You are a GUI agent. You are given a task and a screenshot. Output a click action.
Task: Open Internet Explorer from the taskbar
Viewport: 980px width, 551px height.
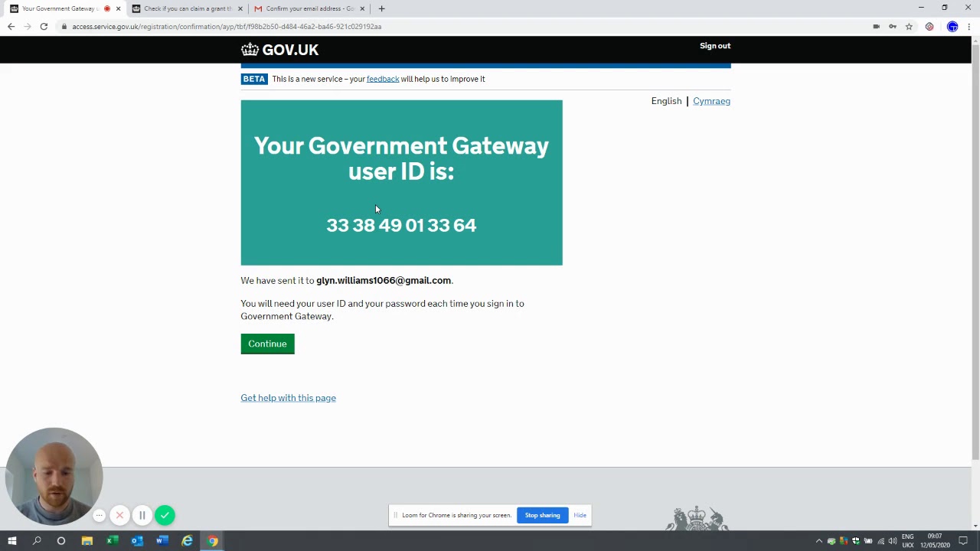(187, 541)
